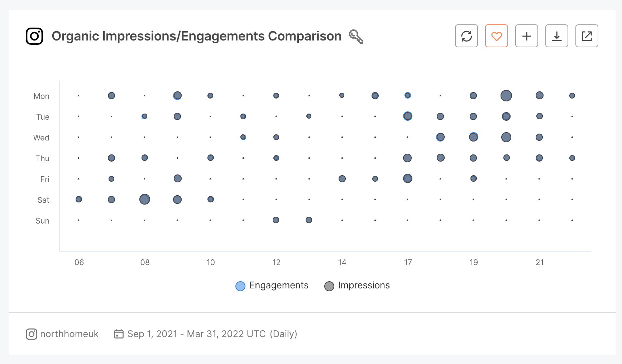Click the Sep 1, 2021 date range text
Screen dimensions: 622x364
tap(196, 334)
